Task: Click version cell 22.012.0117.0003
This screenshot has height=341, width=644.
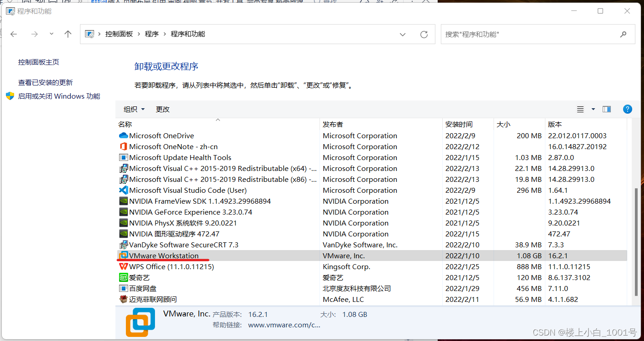Action: [577, 135]
